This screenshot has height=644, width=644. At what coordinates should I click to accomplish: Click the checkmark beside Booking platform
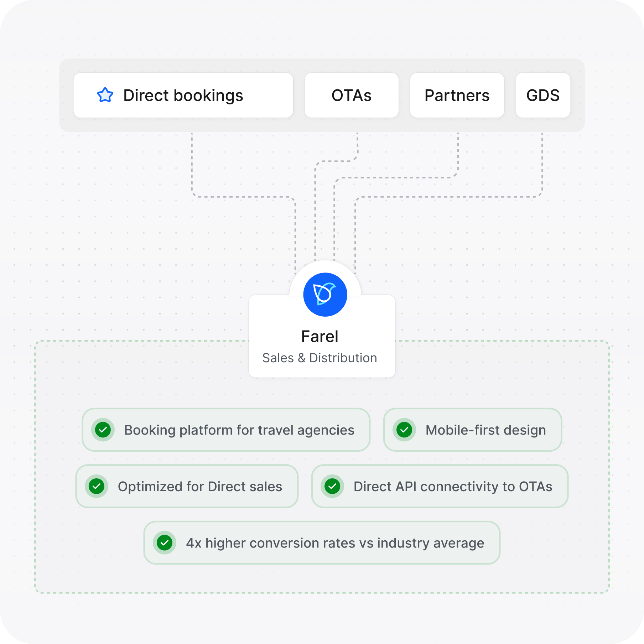click(103, 430)
